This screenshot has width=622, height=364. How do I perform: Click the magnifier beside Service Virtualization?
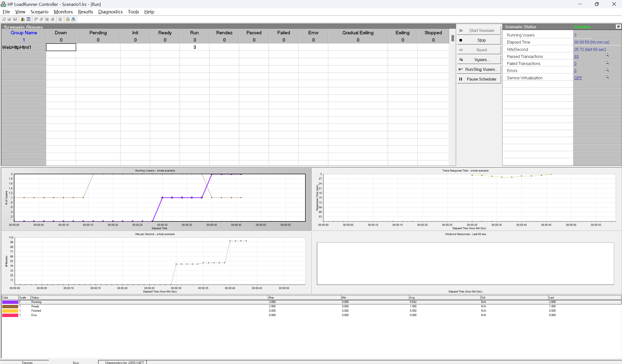tap(607, 77)
